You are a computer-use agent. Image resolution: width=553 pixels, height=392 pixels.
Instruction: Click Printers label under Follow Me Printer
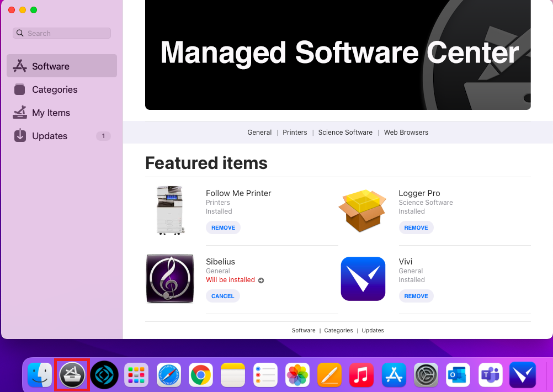click(x=218, y=202)
